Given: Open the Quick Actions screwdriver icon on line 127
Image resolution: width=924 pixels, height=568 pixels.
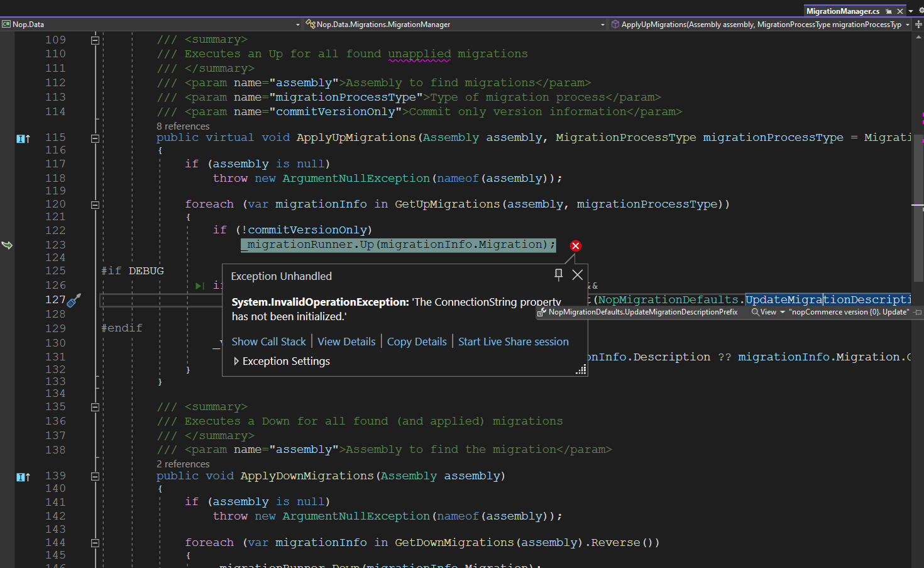Looking at the screenshot, I should (x=74, y=301).
